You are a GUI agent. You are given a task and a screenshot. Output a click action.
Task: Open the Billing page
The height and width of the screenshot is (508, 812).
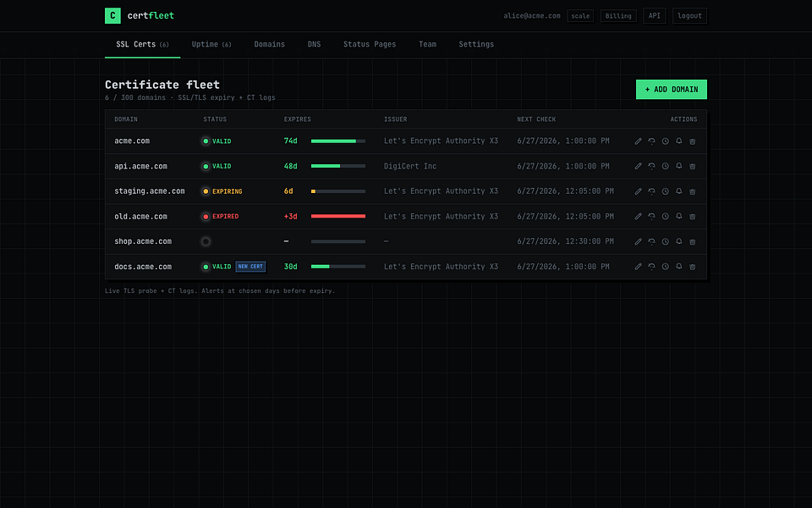pos(618,16)
